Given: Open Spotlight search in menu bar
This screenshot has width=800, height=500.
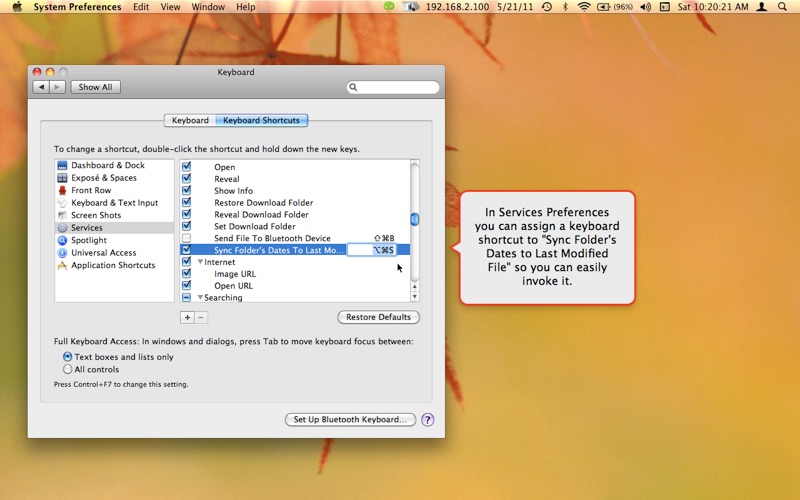Looking at the screenshot, I should tap(782, 7).
